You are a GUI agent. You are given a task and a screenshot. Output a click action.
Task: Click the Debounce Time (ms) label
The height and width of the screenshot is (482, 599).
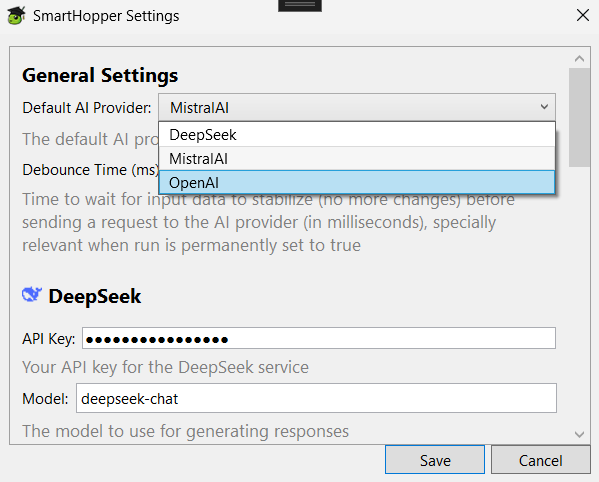point(91,170)
